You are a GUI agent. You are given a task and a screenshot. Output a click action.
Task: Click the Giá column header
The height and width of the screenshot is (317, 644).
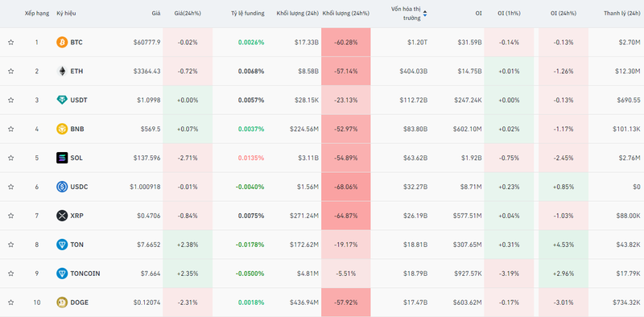(155, 13)
